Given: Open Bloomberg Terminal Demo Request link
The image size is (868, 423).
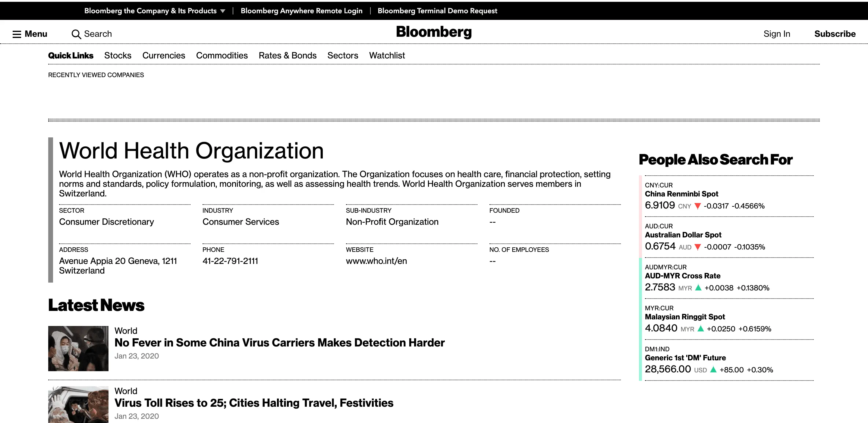Looking at the screenshot, I should [x=437, y=11].
